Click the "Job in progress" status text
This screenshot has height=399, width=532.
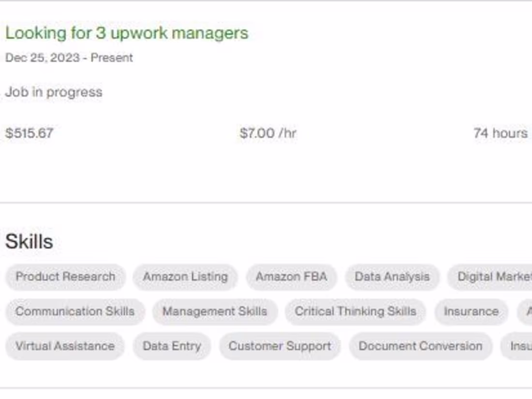54,92
